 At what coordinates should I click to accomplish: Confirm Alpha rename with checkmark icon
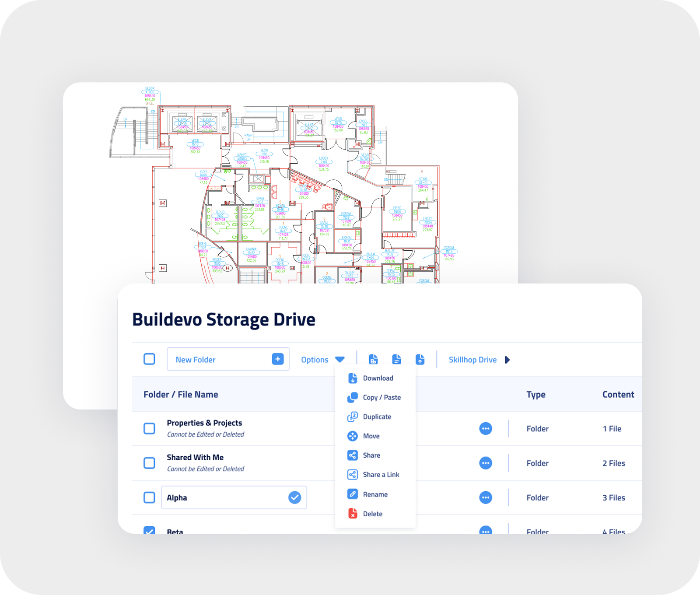[x=295, y=497]
